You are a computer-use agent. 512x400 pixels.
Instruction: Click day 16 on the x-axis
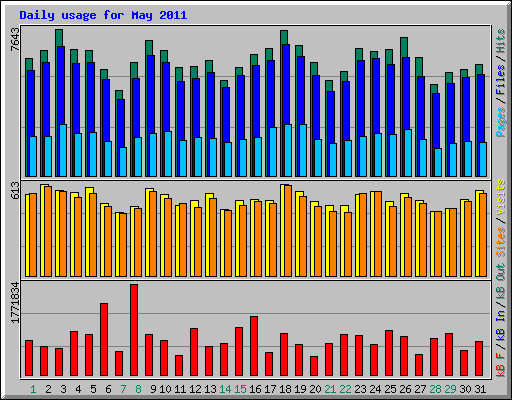coord(255,389)
